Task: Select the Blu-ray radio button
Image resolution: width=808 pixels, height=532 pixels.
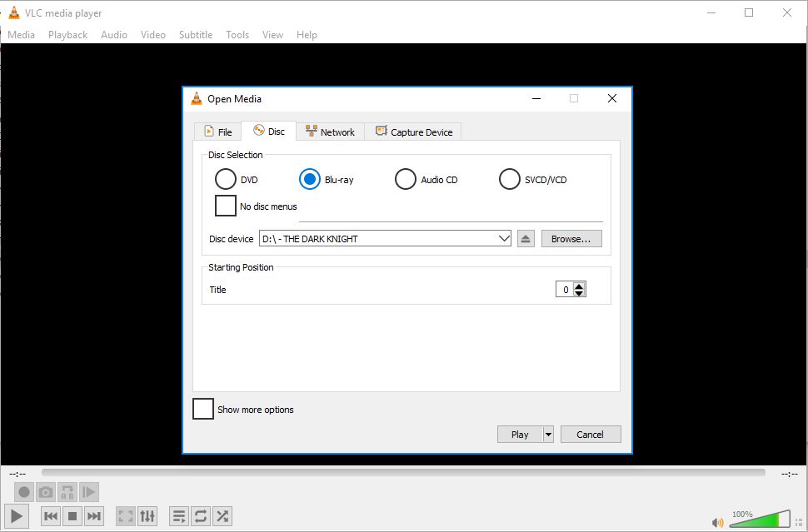Action: (310, 179)
